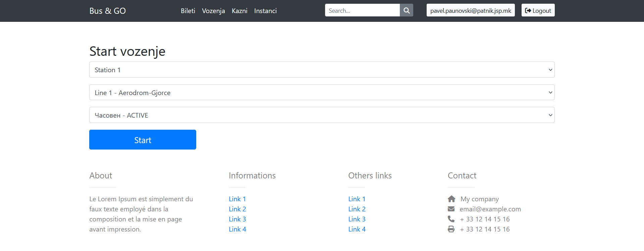Viewport: 644px width, 251px height.
Task: Click the envelope icon in Contact
Action: point(451,209)
